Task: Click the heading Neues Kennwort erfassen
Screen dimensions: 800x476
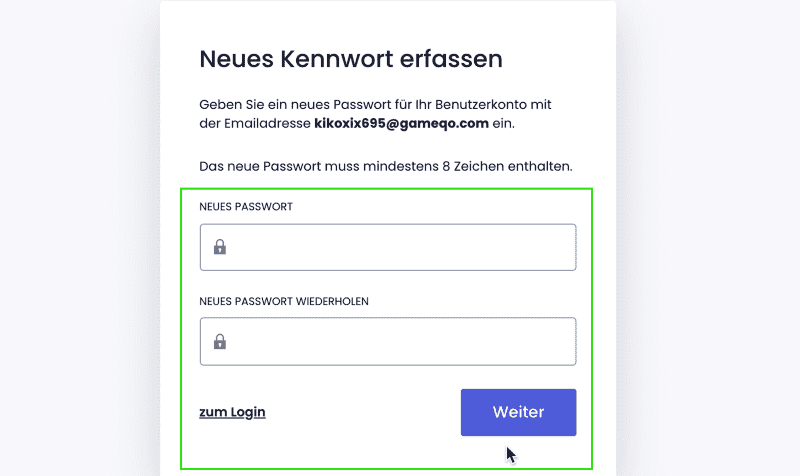Action: pos(351,59)
